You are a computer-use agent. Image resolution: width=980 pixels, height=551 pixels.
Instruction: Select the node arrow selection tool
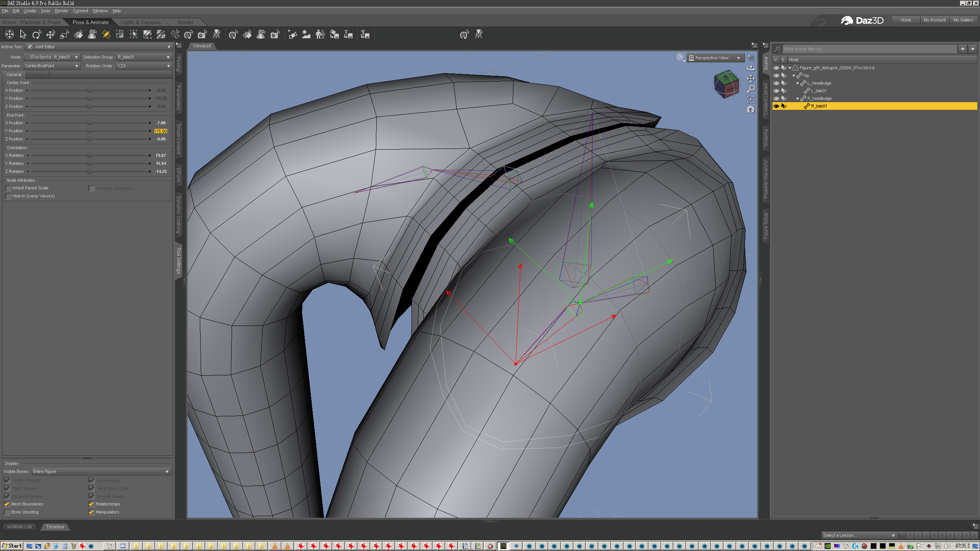coord(23,35)
